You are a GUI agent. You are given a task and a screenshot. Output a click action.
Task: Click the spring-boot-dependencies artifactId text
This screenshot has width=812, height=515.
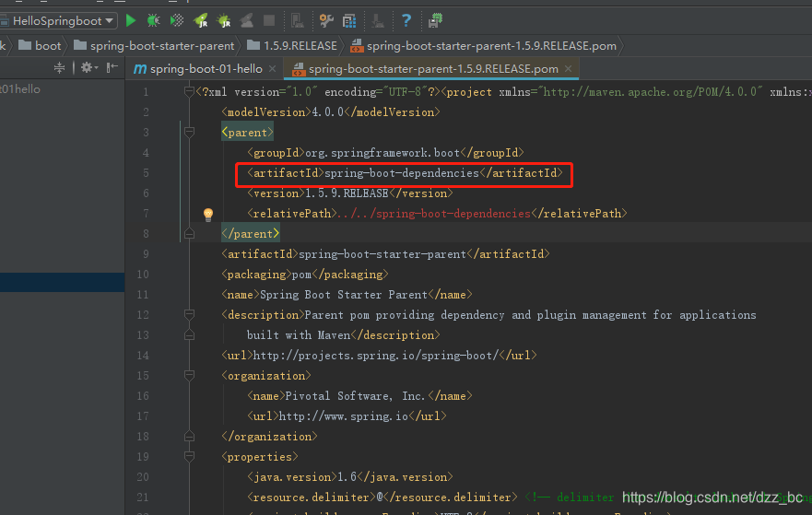point(402,173)
